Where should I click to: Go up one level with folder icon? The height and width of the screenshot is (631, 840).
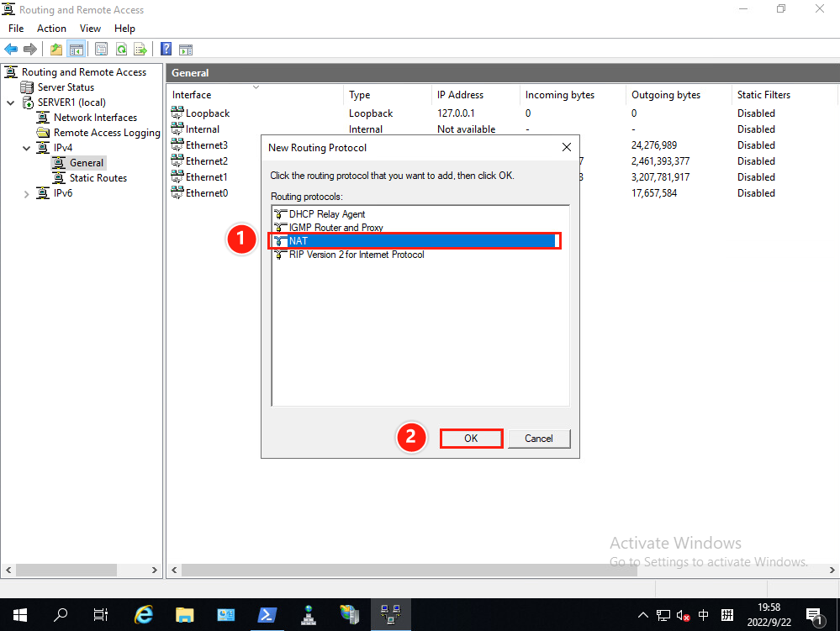[56, 50]
